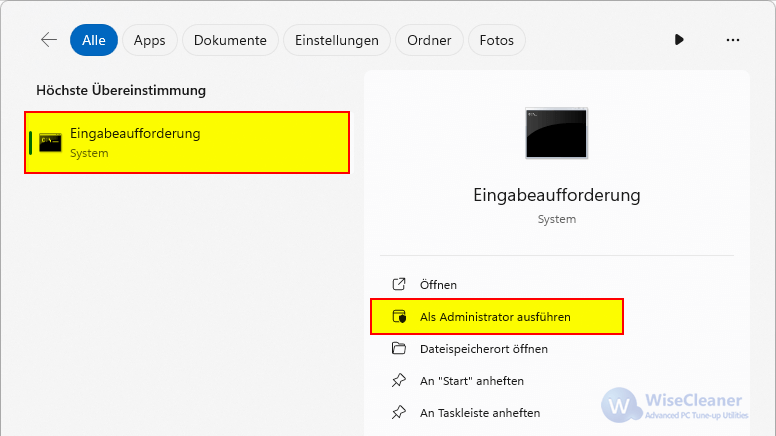Click the pin icon beside An Taskleiste anheften
Image resolution: width=776 pixels, height=436 pixels.
click(x=399, y=412)
